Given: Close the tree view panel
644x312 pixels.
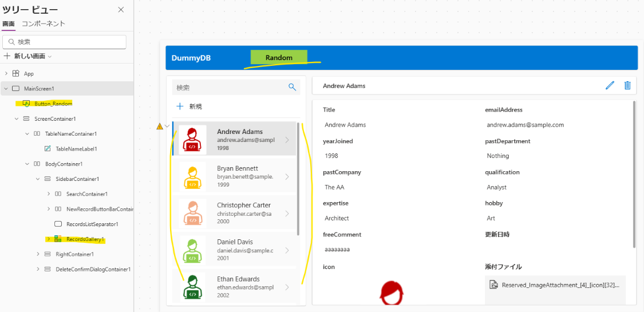Looking at the screenshot, I should 121,10.
